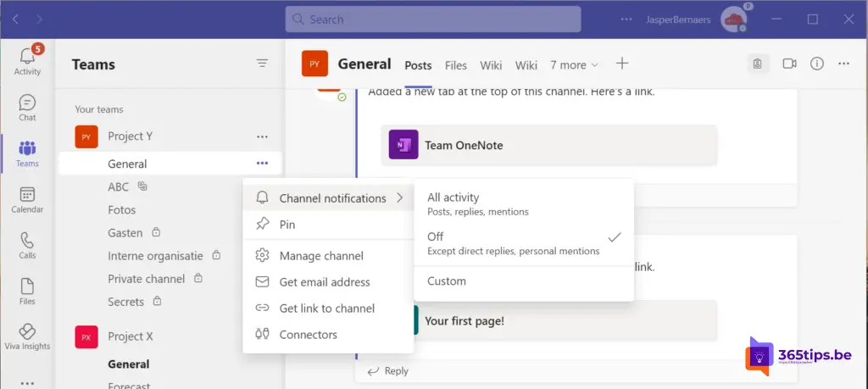Image resolution: width=868 pixels, height=389 pixels.
Task: Open the Team OneNote link card
Action: [x=549, y=145]
